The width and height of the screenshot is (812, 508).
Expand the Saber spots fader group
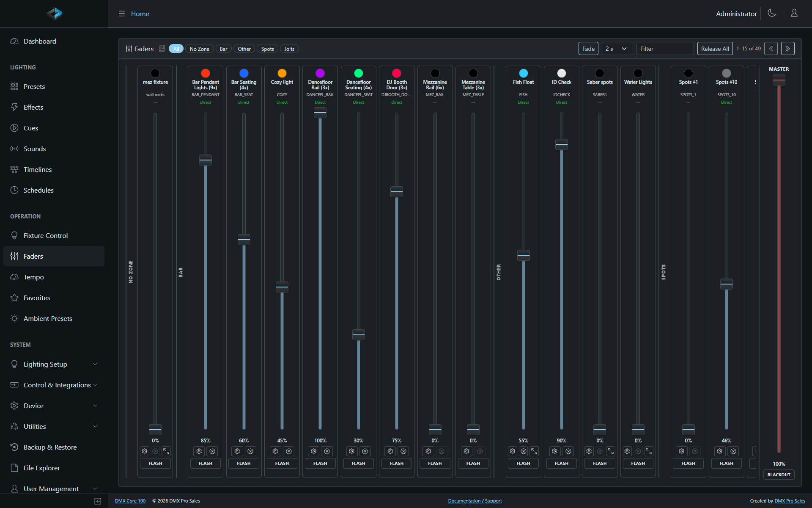coord(611,451)
